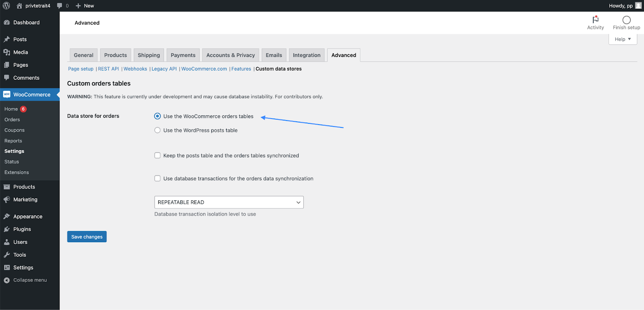
Task: Click the Appearance brush icon
Action: click(7, 216)
